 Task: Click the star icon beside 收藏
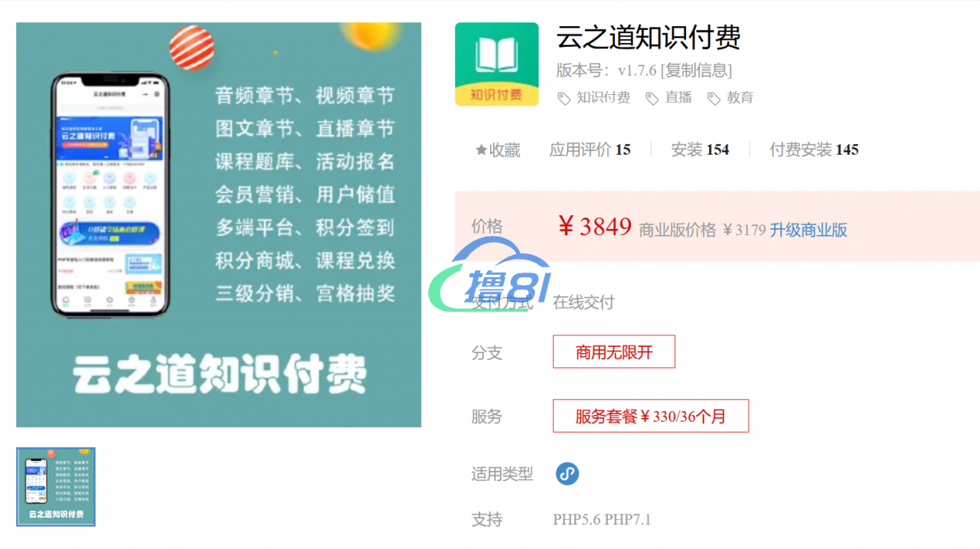point(481,150)
